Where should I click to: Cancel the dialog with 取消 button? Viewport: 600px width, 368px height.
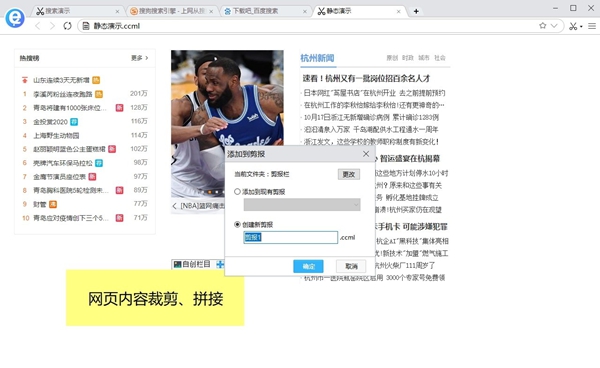coord(351,266)
